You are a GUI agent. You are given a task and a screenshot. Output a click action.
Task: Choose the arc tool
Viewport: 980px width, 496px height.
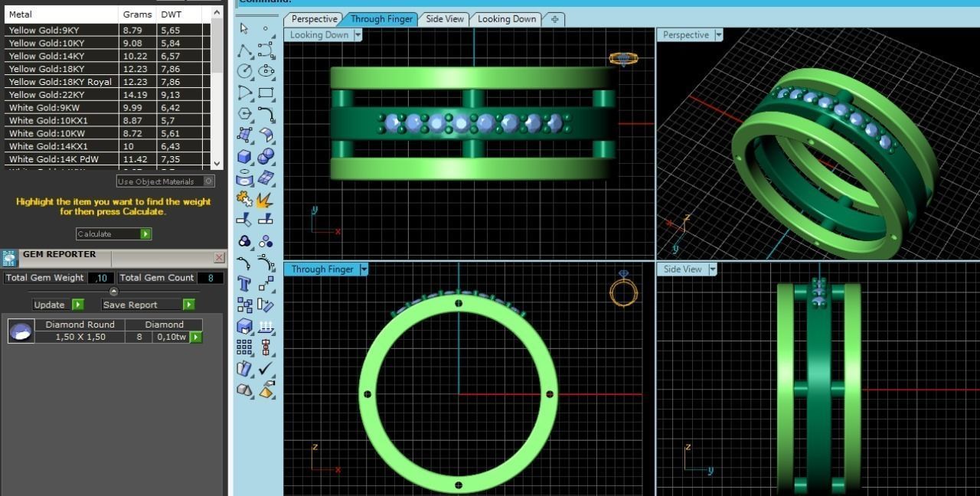(x=244, y=93)
